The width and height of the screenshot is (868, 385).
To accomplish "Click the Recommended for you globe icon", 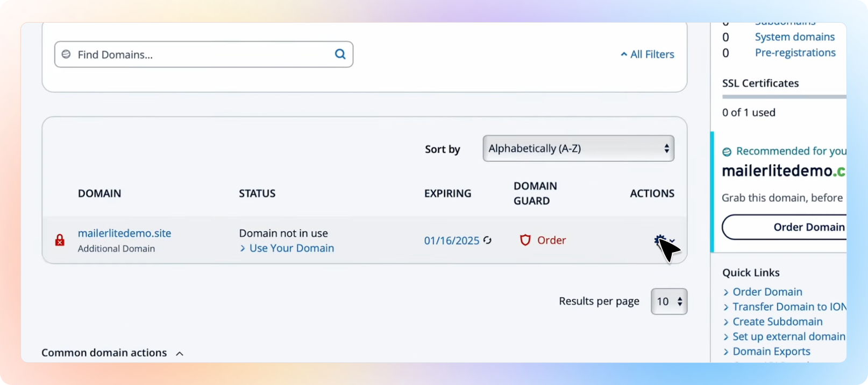I will [x=727, y=152].
